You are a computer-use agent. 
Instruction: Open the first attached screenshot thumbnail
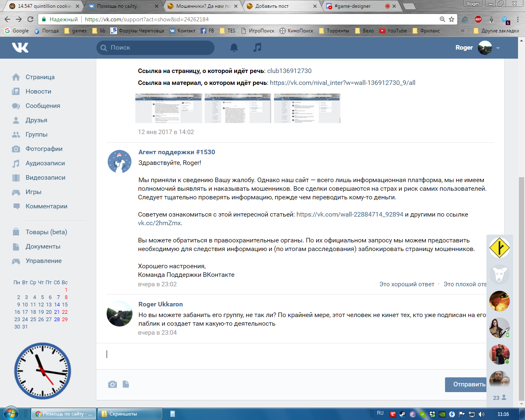pyautogui.click(x=169, y=108)
